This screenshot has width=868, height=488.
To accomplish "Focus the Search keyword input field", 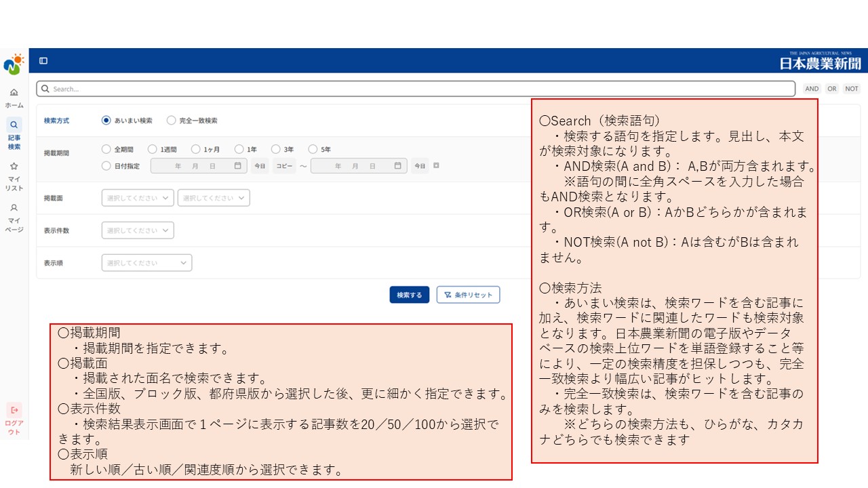I will pyautogui.click(x=416, y=89).
